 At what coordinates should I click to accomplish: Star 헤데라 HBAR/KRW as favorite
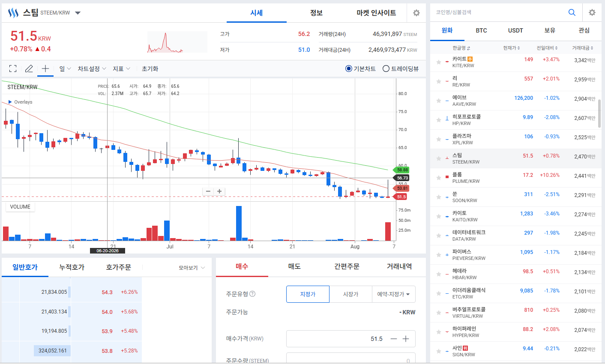pos(439,274)
